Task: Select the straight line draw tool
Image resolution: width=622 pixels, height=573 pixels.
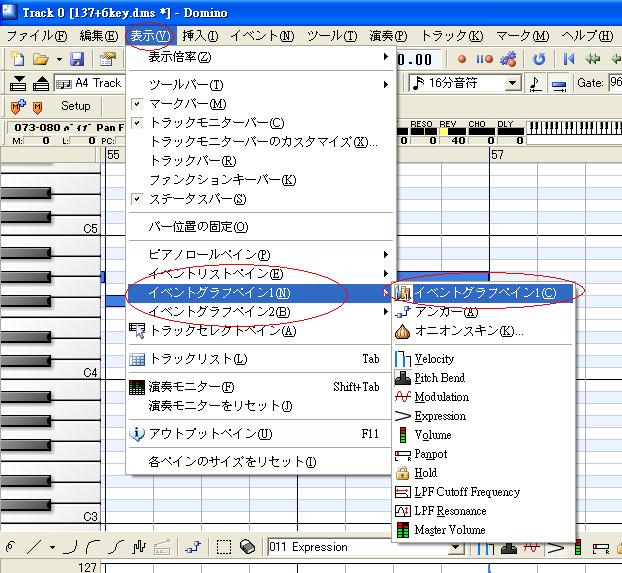Action: click(35, 548)
